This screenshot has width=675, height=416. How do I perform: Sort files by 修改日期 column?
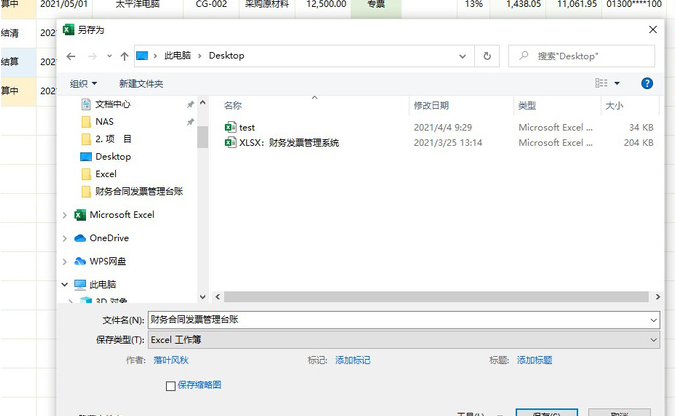click(431, 106)
